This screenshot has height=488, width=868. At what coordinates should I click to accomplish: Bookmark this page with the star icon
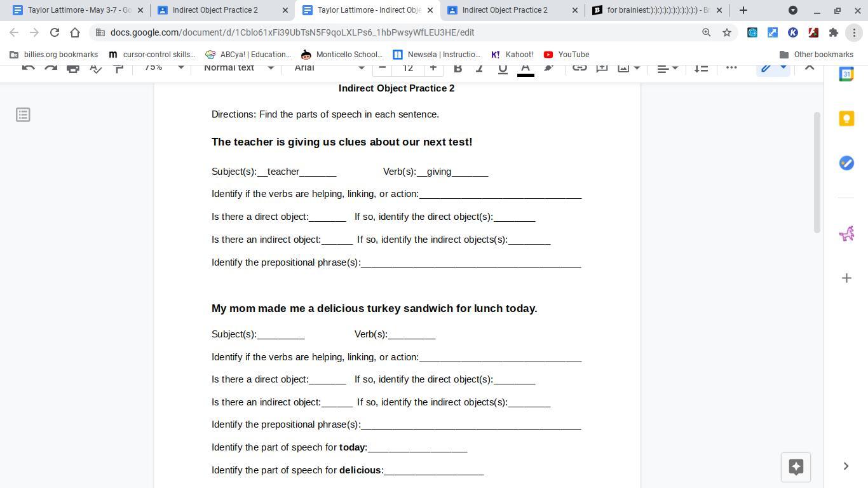coord(727,32)
